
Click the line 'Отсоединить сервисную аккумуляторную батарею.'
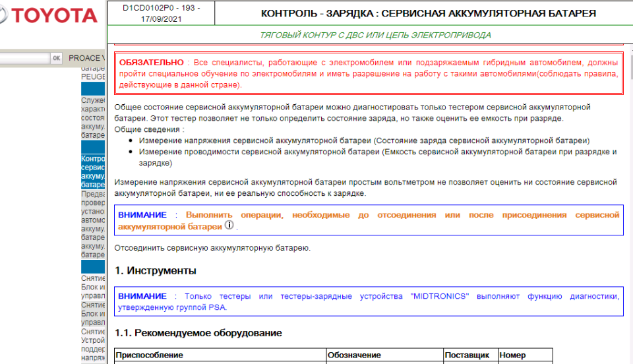click(x=212, y=248)
